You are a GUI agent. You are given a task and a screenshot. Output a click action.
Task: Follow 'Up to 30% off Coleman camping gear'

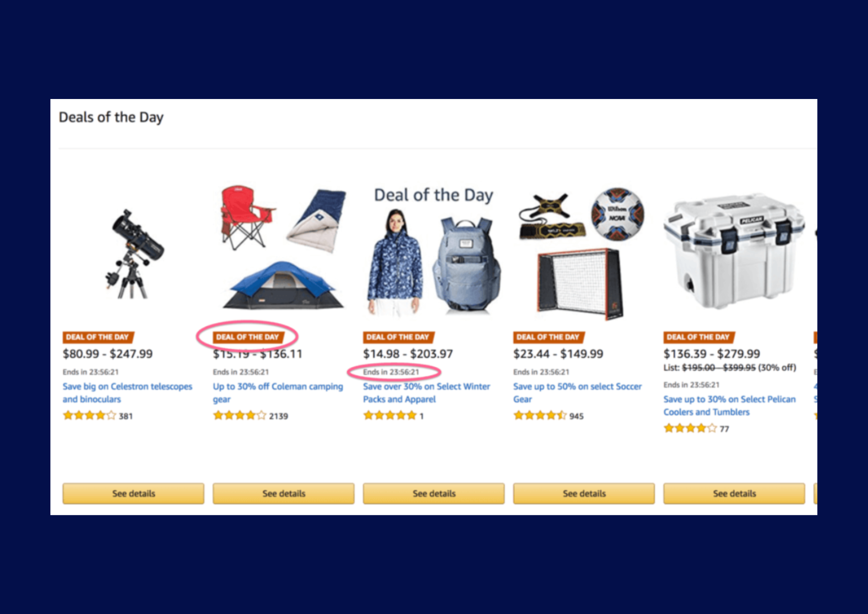[x=278, y=393]
